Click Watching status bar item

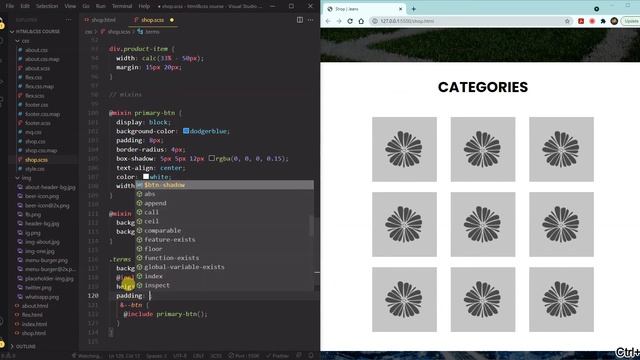tap(88, 356)
